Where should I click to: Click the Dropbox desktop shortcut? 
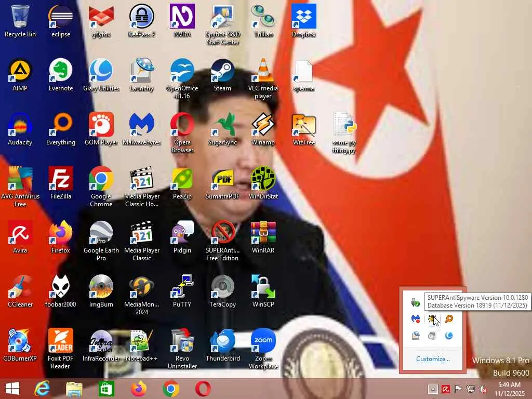coord(303,20)
